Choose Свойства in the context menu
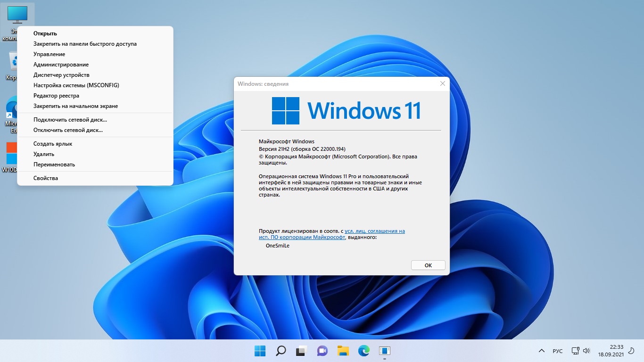644x362 pixels. coord(46,178)
